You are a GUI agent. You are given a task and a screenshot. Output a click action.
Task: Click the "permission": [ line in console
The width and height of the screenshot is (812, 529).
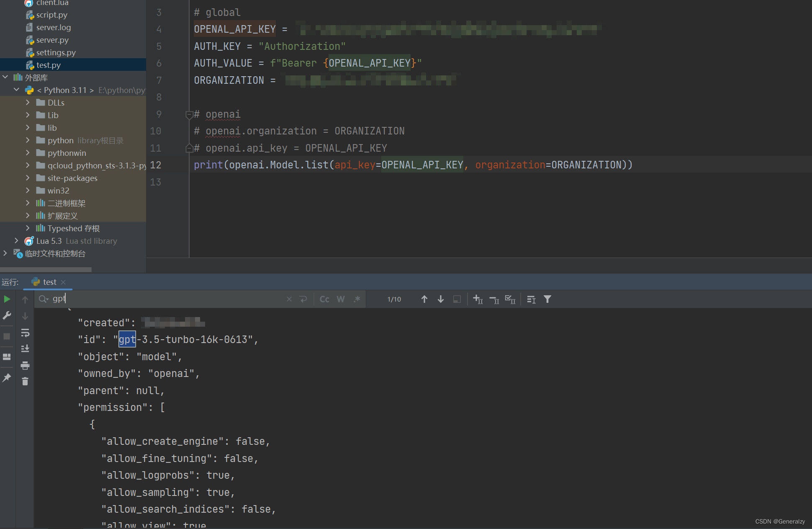pos(121,408)
